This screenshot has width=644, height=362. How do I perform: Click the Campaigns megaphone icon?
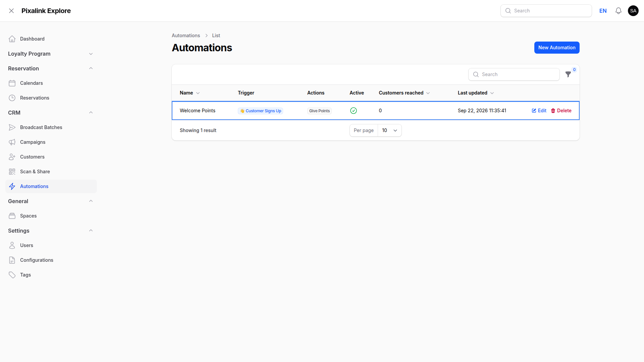tap(12, 142)
